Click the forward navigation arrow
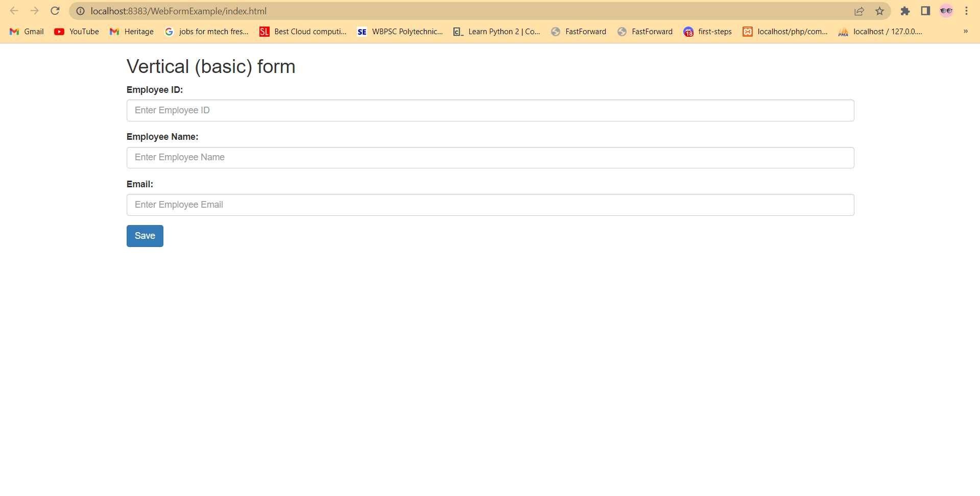The height and width of the screenshot is (496, 980). click(35, 11)
